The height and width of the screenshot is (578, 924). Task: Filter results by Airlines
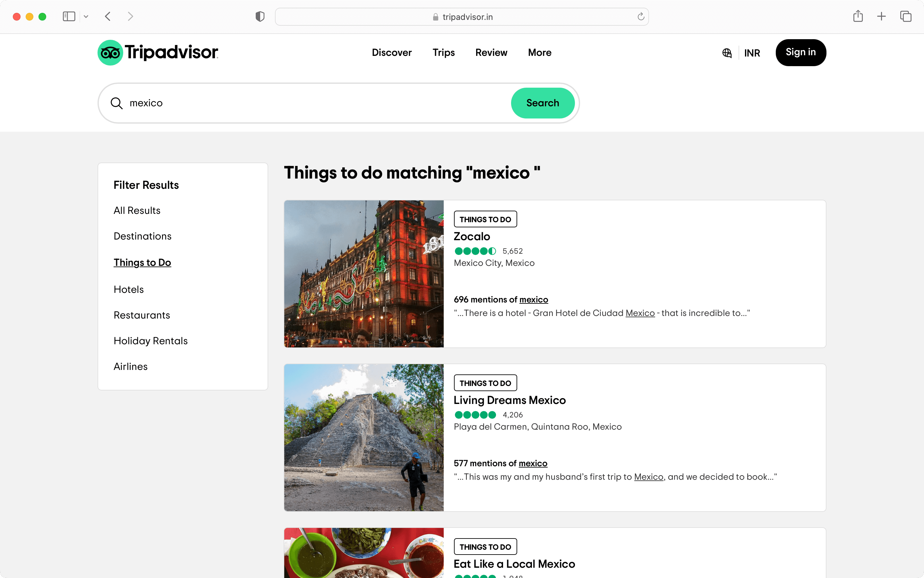130,366
